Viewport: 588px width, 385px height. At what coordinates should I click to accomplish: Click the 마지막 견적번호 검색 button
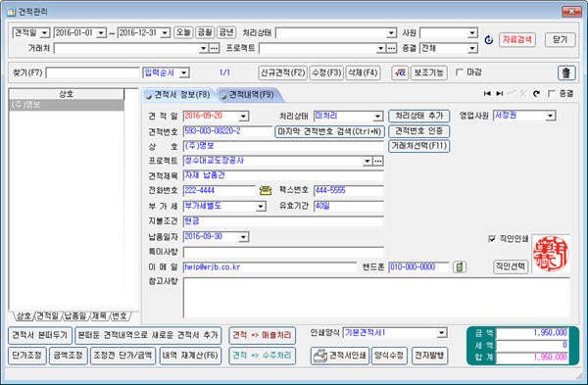(x=329, y=131)
